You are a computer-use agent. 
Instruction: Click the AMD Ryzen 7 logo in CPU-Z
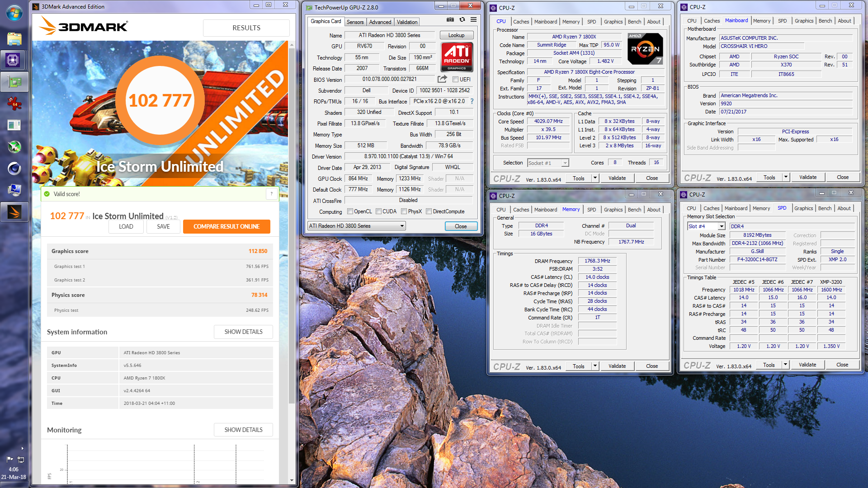click(646, 49)
